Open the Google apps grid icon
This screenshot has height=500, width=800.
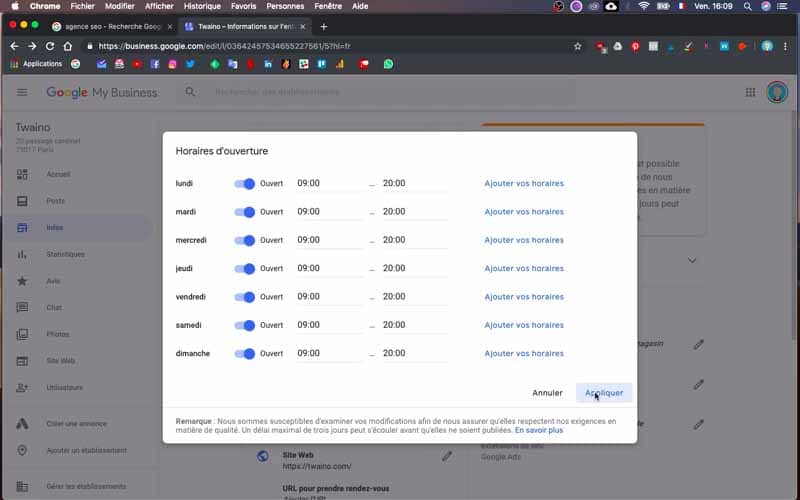[750, 92]
